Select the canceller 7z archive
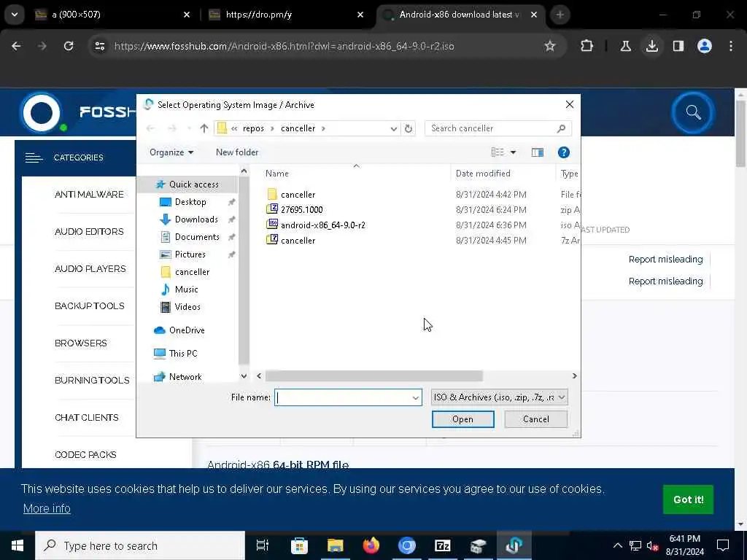The image size is (747, 560). tap(298, 240)
